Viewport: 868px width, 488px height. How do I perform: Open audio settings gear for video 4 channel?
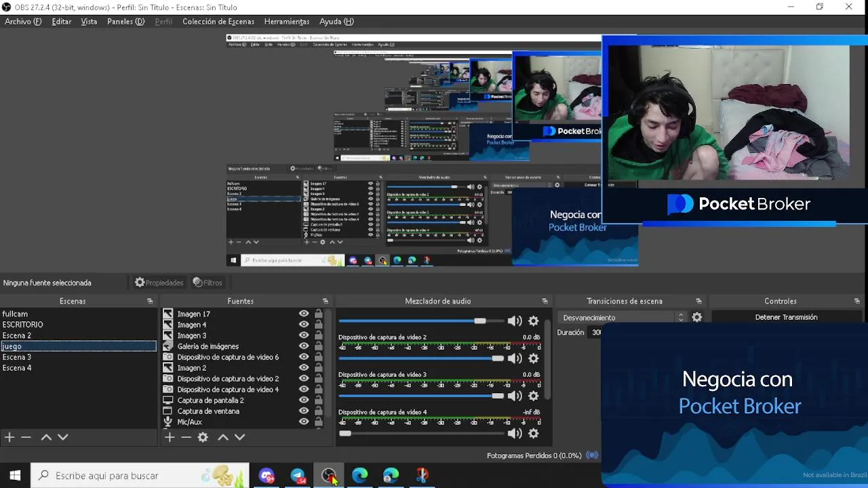click(x=534, y=433)
